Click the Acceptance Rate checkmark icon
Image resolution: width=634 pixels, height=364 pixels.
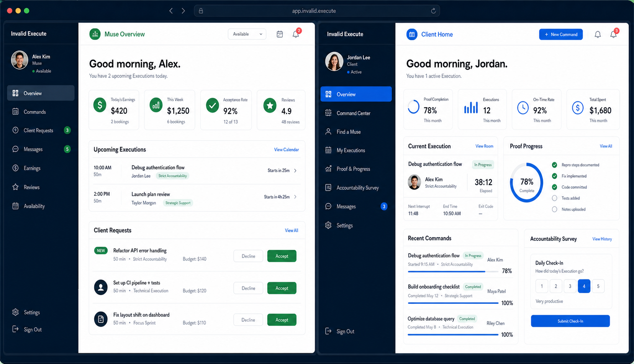pos(212,105)
